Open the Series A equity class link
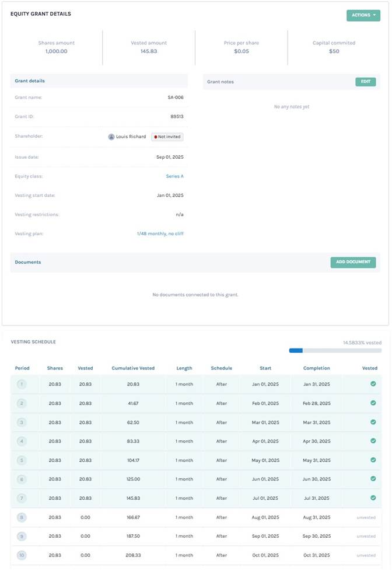Screen dimensions: 392x571 click(x=174, y=176)
